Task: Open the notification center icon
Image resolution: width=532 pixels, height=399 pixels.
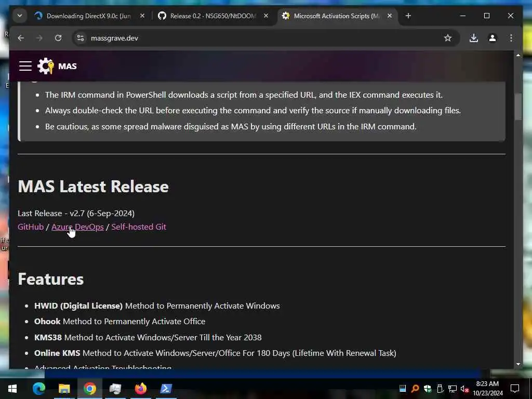Action: 515,389
